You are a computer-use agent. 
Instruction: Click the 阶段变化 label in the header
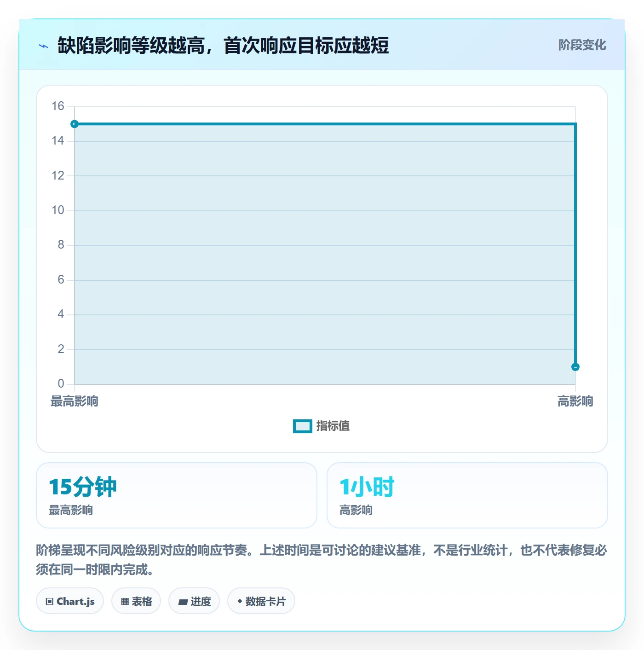pos(582,45)
